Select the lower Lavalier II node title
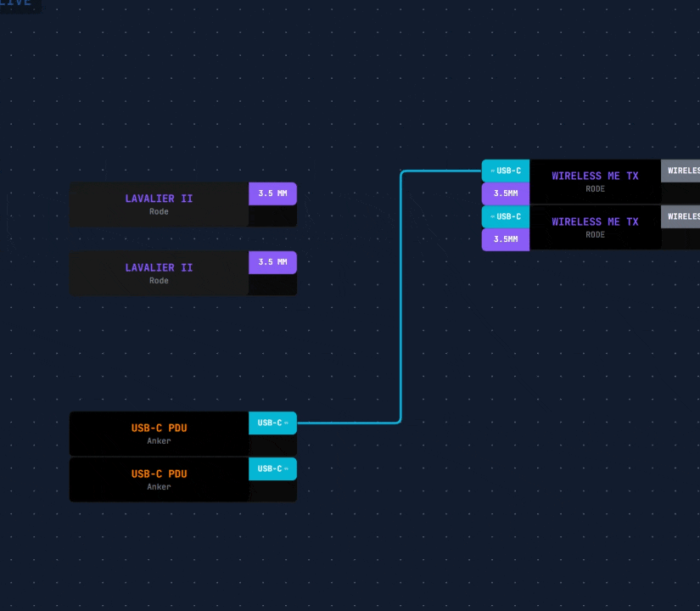Screen dimensions: 700x611 pyautogui.click(x=159, y=267)
